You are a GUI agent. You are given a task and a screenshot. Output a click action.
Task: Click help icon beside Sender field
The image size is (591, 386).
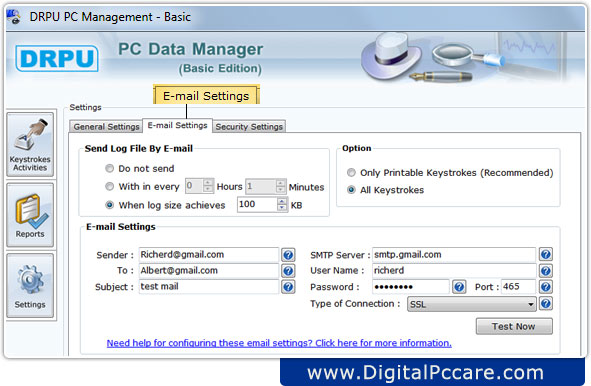[x=288, y=255]
